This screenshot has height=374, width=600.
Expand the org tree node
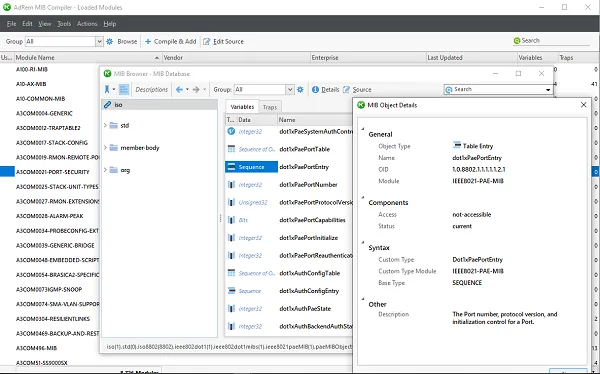(105, 170)
